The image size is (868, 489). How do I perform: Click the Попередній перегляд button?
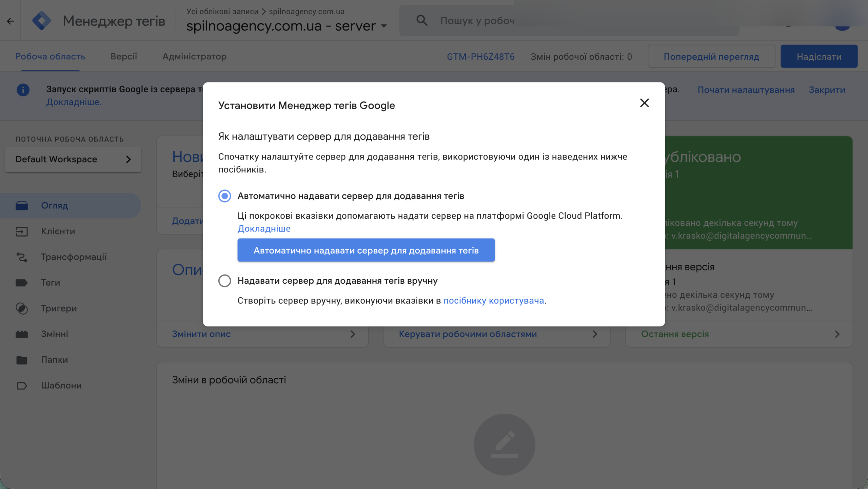[711, 56]
